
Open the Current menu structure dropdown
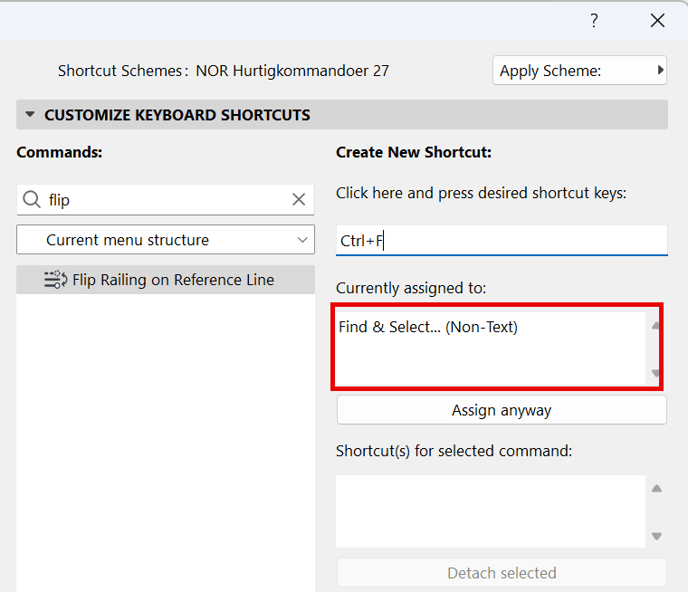(x=165, y=240)
